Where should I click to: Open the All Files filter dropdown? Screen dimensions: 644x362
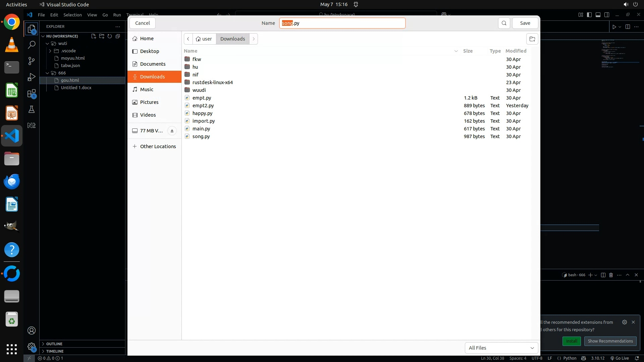tap(501, 348)
